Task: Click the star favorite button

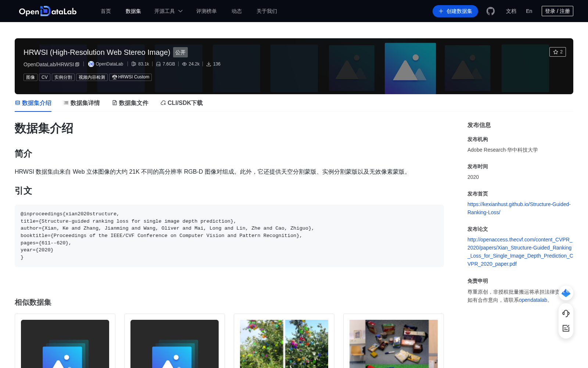Action: tap(557, 52)
